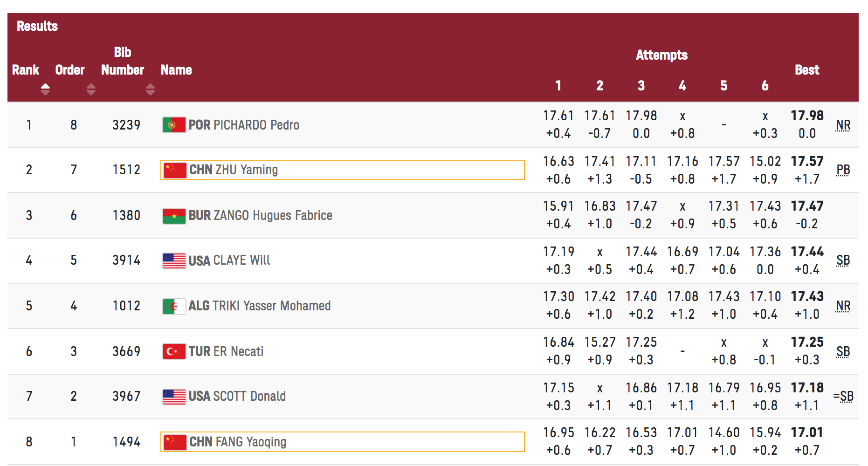This screenshot has height=466, width=868.
Task: Click China flag icon next to FANG Yaoqing
Action: 175,442
